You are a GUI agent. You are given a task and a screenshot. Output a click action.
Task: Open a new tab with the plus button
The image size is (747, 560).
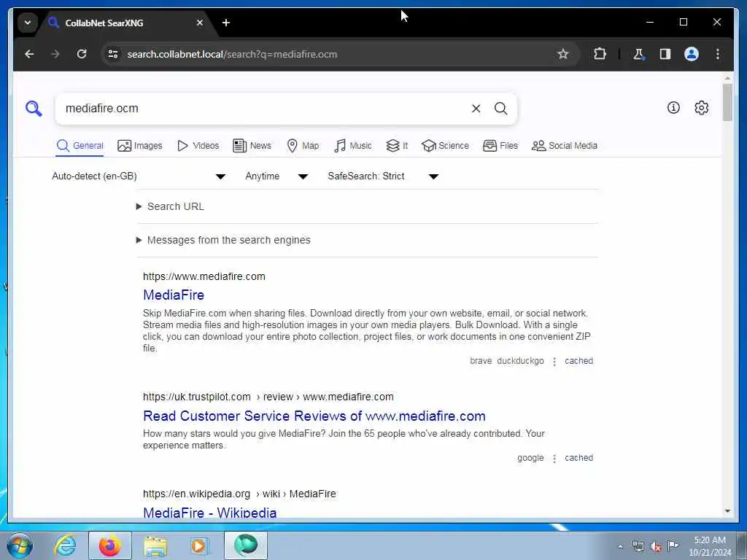click(x=226, y=23)
